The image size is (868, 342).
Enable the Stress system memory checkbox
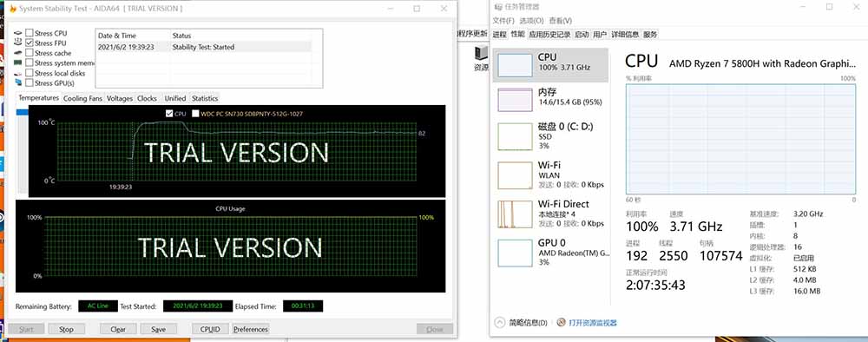(30, 63)
